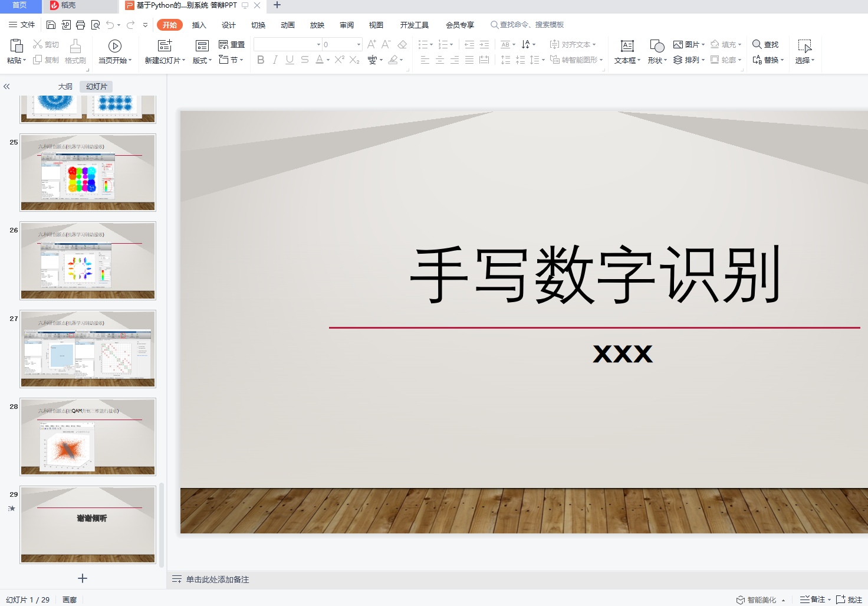
Task: Add a new slide with the plus below thumbnails
Action: point(83,578)
